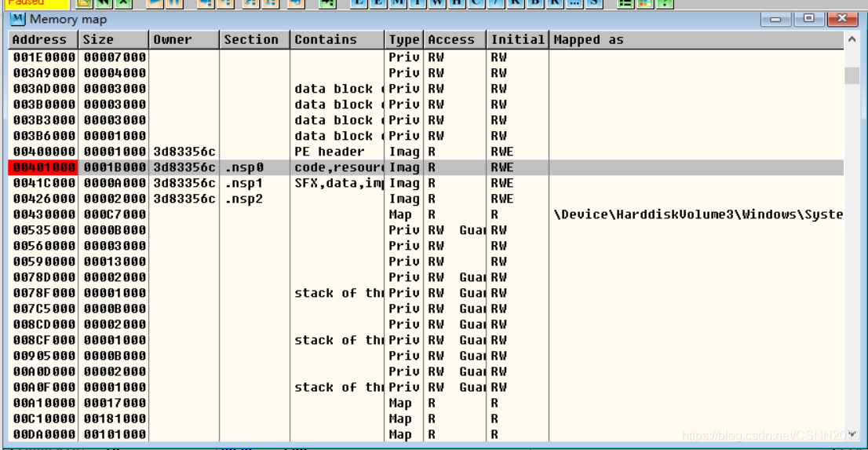The width and height of the screenshot is (868, 450).
Task: Select the row at address 0078D000
Action: tap(426, 277)
